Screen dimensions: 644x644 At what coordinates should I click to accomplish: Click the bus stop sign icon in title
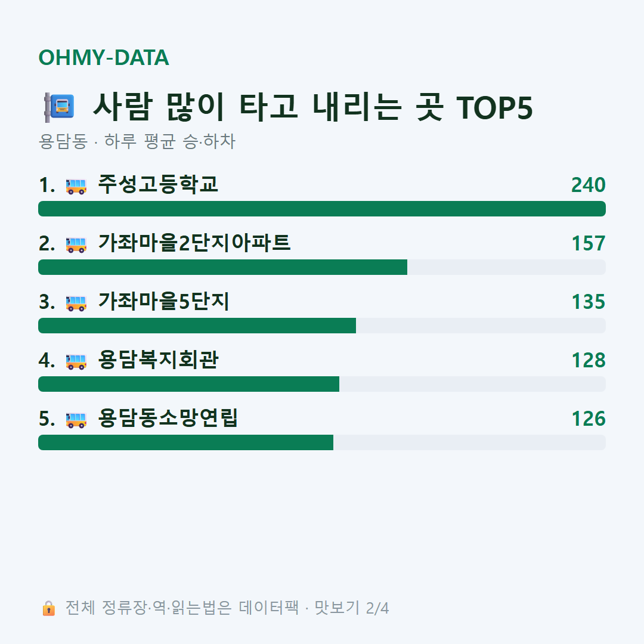[x=59, y=107]
